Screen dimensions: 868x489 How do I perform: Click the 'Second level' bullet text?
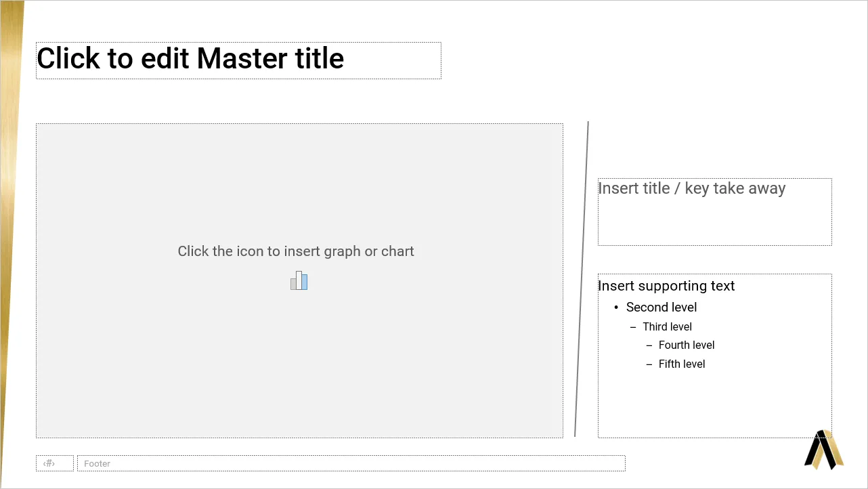click(x=661, y=307)
